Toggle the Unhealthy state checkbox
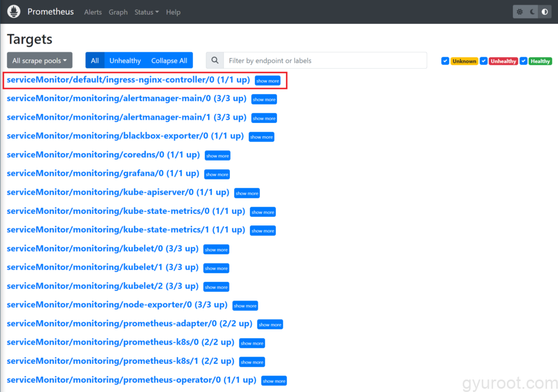Image resolution: width=558 pixels, height=392 pixels. point(483,61)
